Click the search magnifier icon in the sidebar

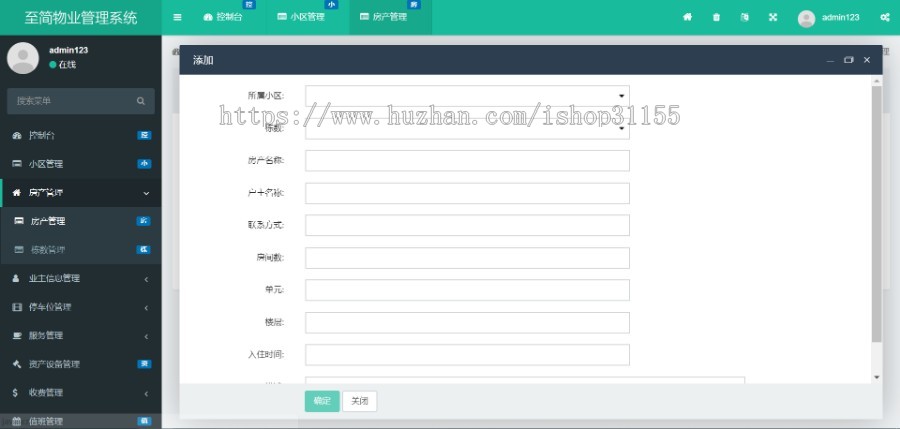[x=141, y=101]
